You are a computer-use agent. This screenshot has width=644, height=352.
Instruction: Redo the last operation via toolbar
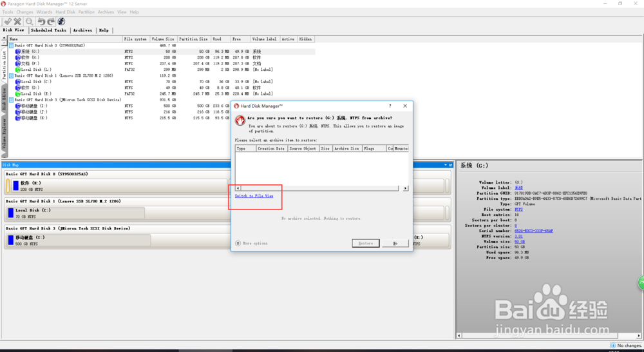[51, 21]
